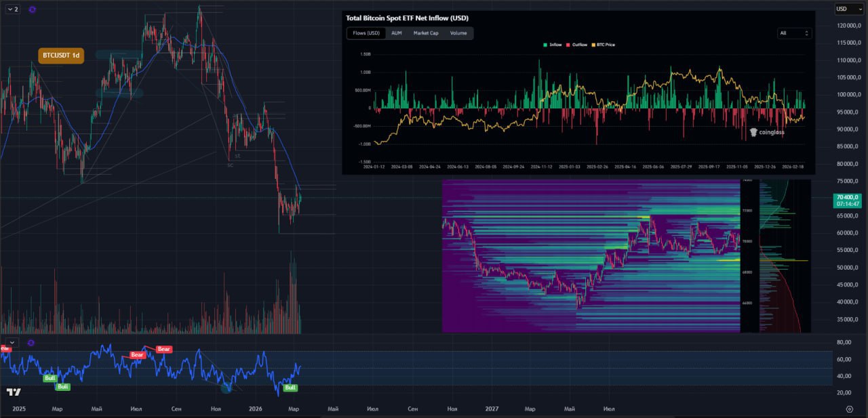Click the BTCUSDT 1d label

[61, 56]
